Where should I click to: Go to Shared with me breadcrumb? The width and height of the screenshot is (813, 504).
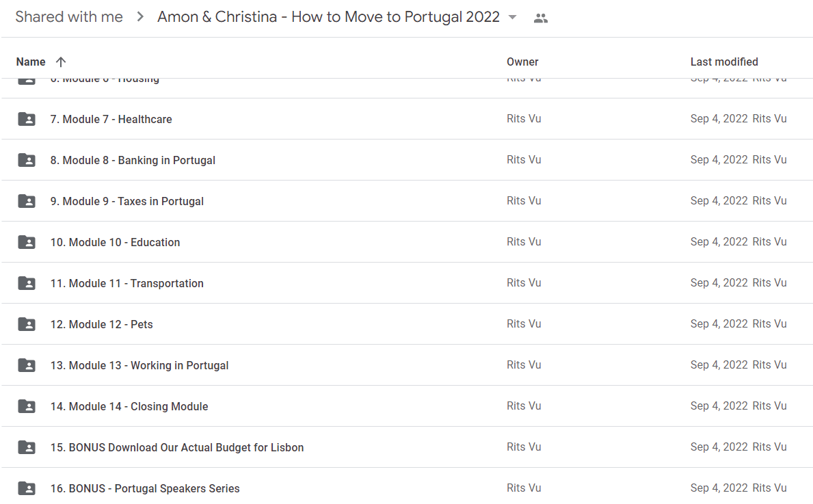(69, 16)
